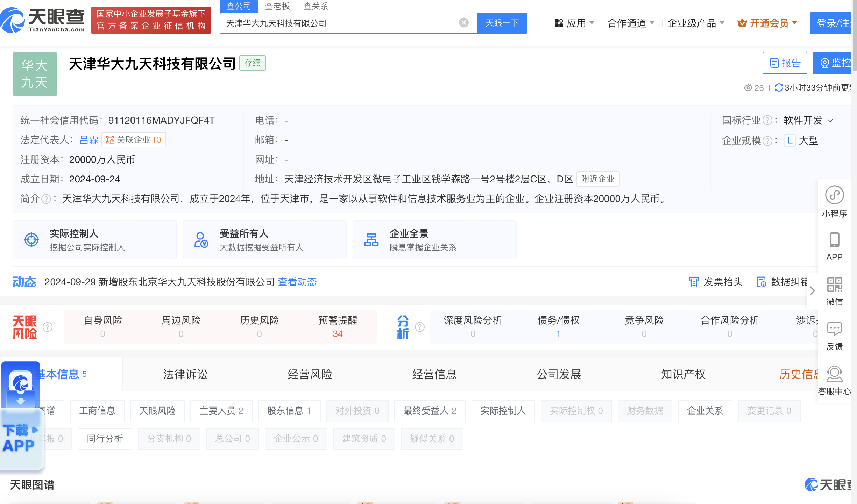Click the customer service (客服中心) icon
Viewport: 857px width, 504px height.
tap(834, 374)
